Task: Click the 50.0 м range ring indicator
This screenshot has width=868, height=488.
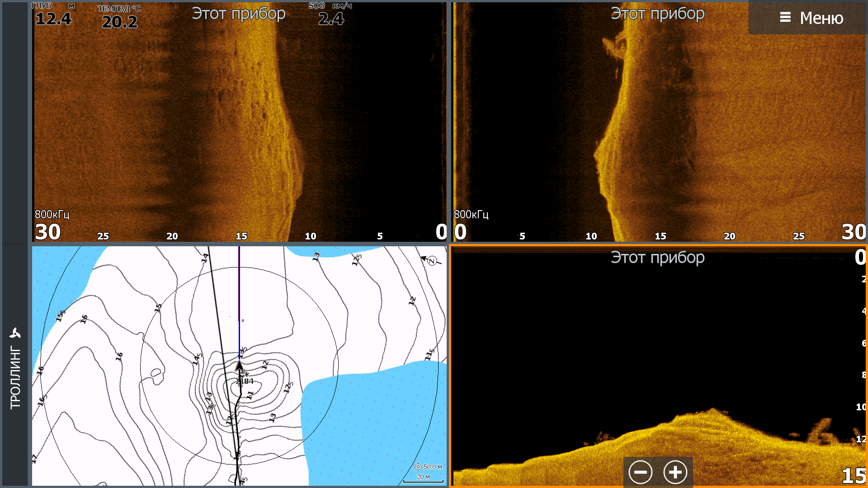Action: click(x=429, y=467)
